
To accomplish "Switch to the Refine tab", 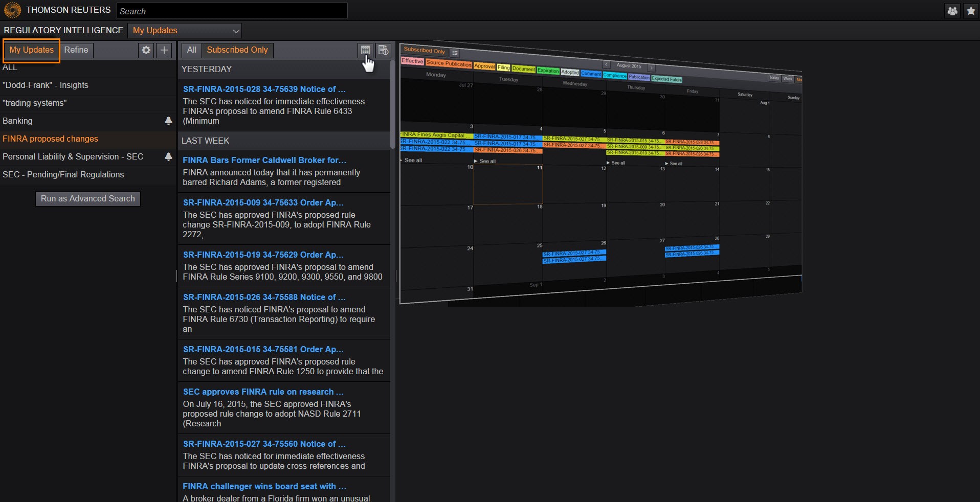I will pos(76,50).
